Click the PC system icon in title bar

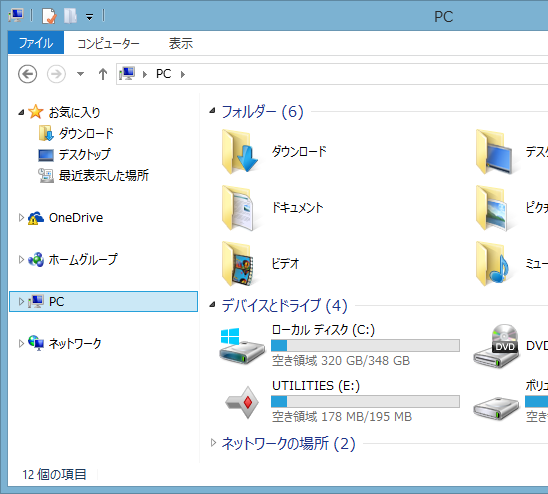pyautogui.click(x=16, y=16)
